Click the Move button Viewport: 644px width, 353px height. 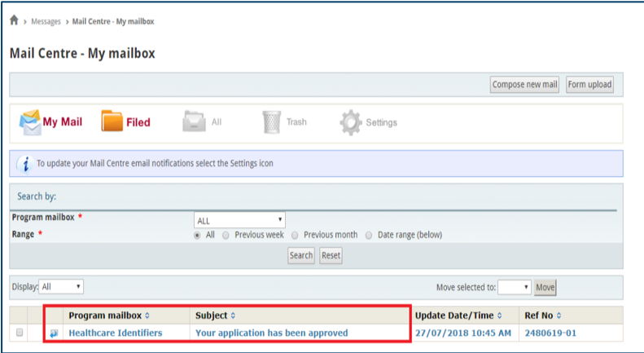pos(545,287)
